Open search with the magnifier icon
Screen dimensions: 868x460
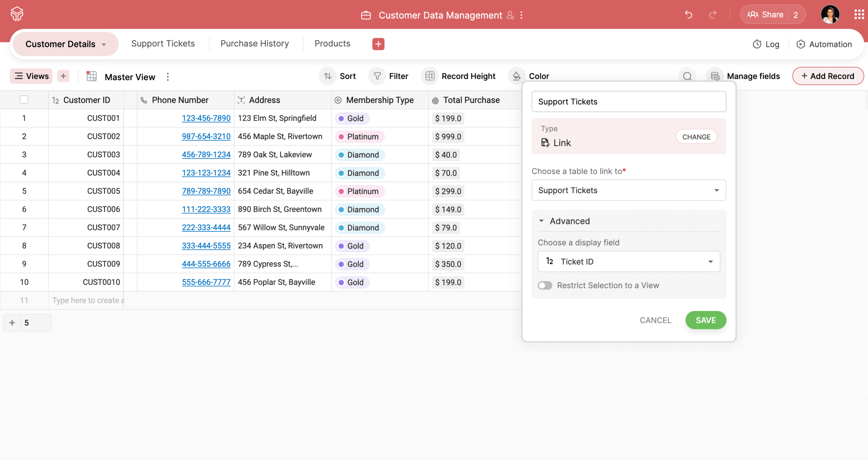(x=687, y=76)
